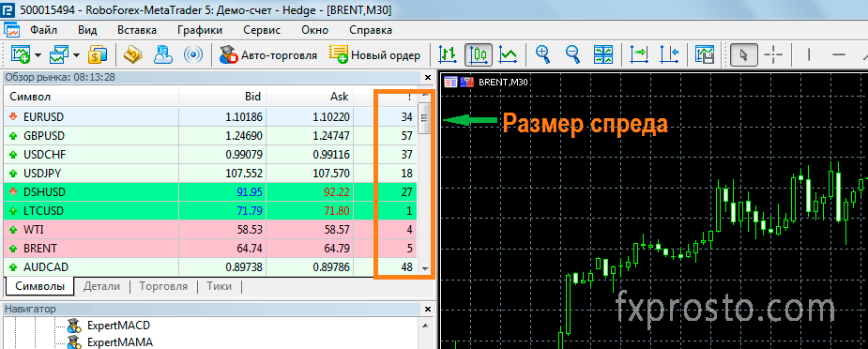Switch chart to bar chart type

(447, 54)
